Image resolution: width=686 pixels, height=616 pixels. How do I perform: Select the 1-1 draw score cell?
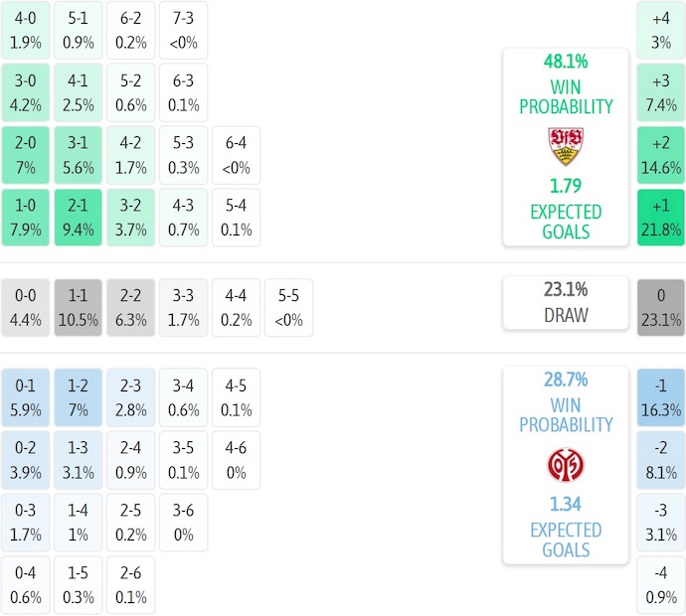(78, 308)
